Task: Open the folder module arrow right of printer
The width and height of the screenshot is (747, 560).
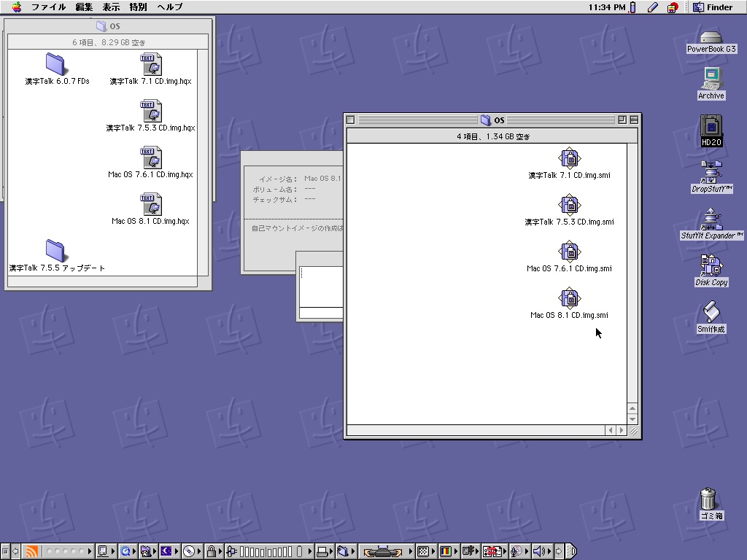Action: tap(353, 551)
